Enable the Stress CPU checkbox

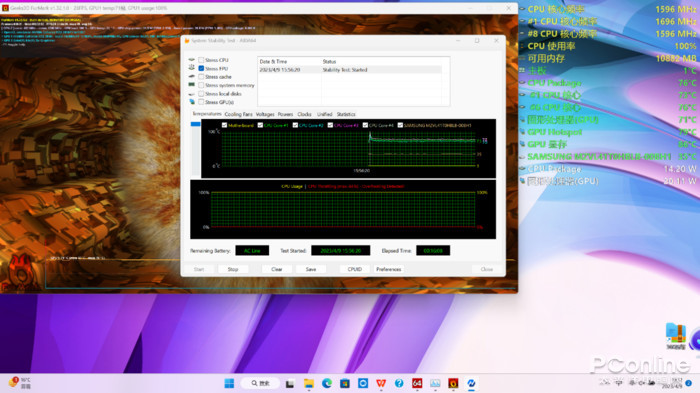click(x=201, y=60)
